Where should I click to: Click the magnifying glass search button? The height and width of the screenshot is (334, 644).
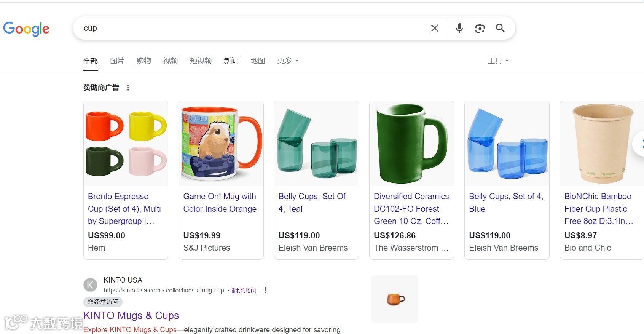point(500,28)
